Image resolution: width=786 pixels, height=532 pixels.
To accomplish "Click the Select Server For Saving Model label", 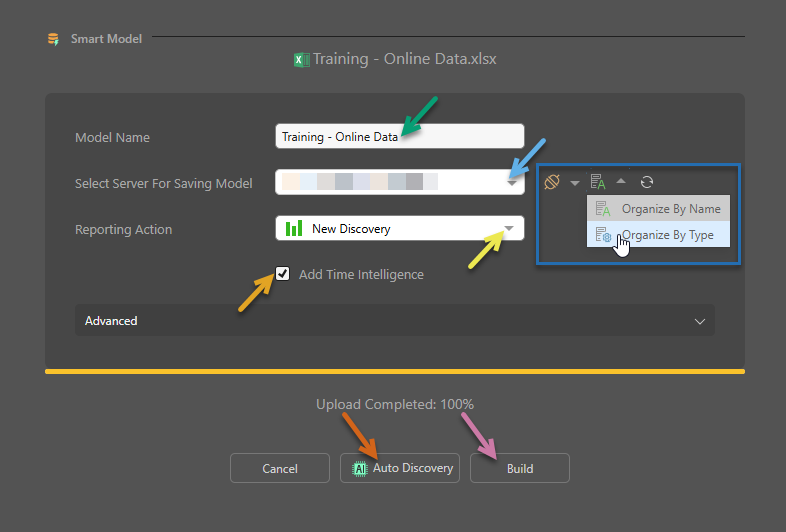I will 163,184.
